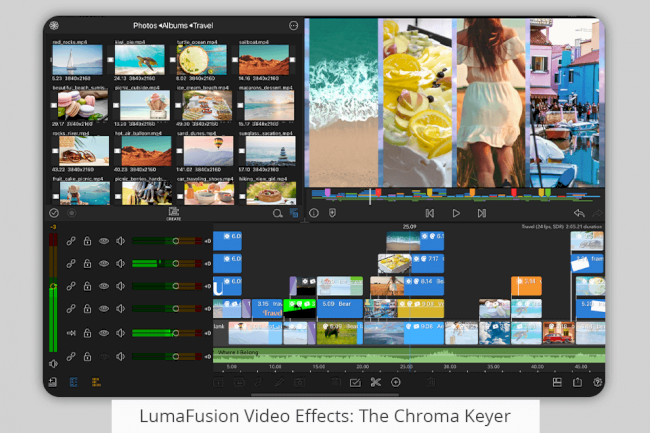This screenshot has width=650, height=433.
Task: Click the green marker in the overview timeline
Action: (x=548, y=193)
